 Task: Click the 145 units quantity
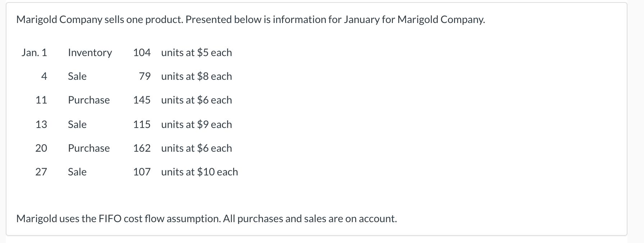pos(142,100)
